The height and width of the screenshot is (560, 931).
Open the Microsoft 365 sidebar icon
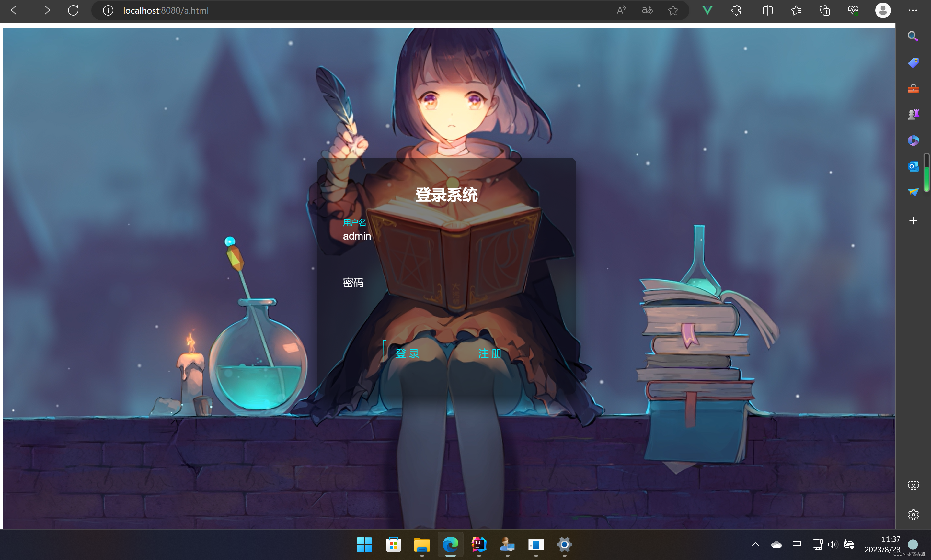coord(913,140)
